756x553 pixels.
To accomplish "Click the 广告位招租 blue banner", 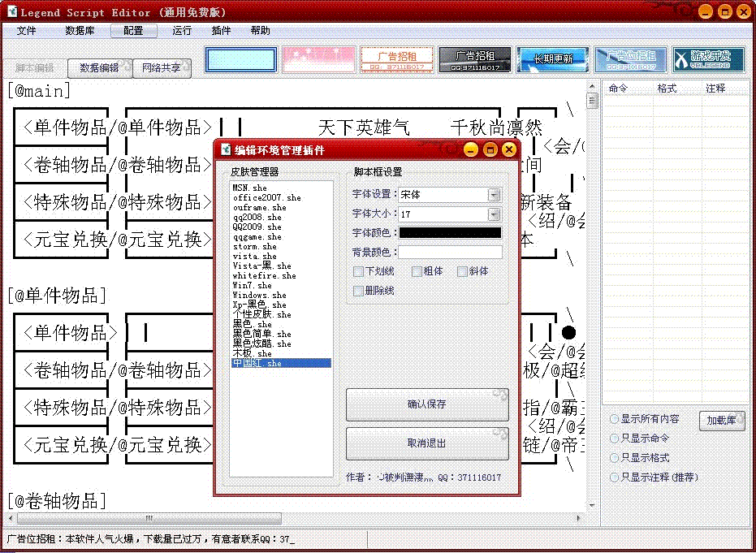I will [x=631, y=59].
